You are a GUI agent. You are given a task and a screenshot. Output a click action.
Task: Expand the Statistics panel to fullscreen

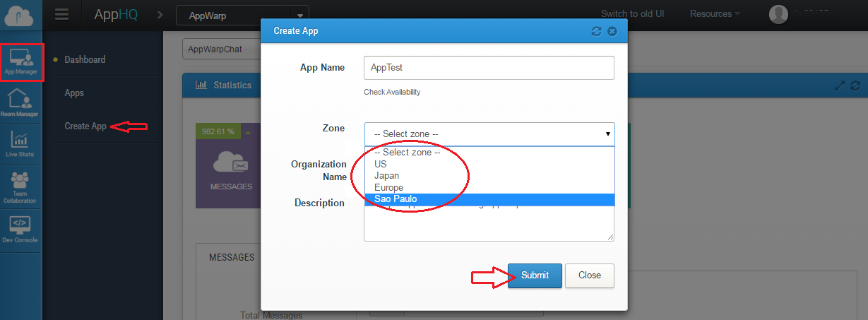click(x=840, y=85)
